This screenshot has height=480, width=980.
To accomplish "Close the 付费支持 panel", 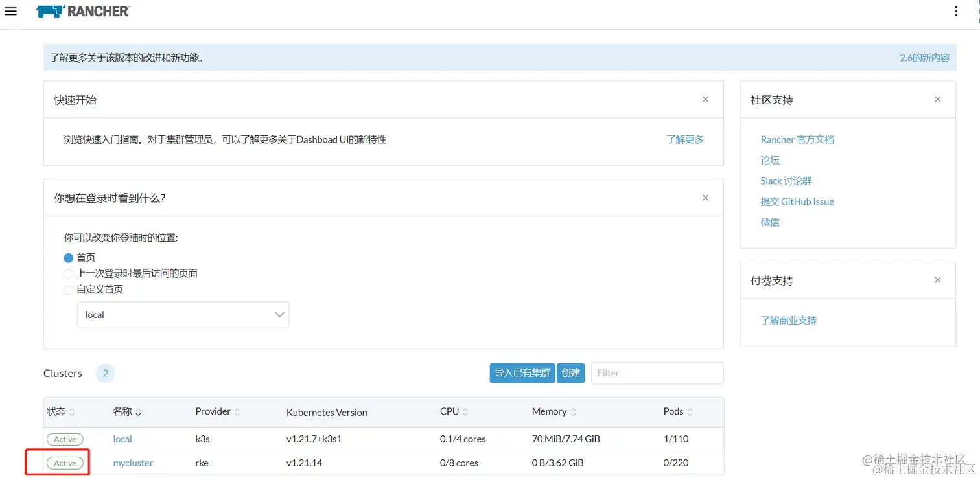I will [938, 280].
